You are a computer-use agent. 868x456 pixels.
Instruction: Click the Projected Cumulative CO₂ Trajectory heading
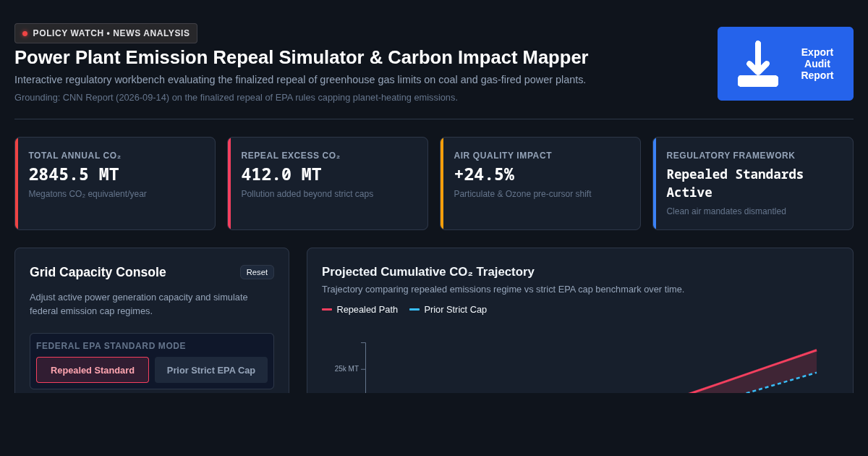(x=428, y=272)
